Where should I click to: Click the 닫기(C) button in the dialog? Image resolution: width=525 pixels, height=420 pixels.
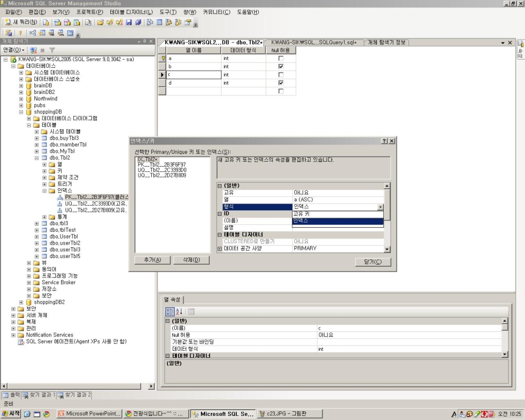click(373, 262)
